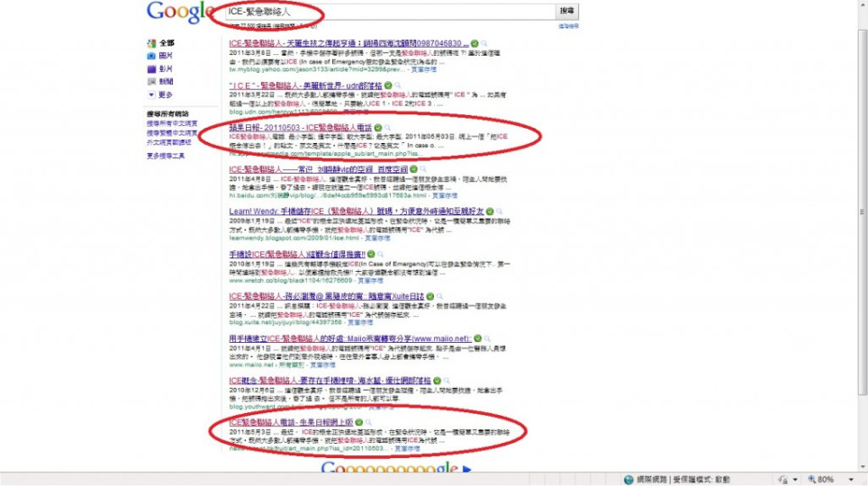The image size is (868, 486).
Task: Click green checkmark beside the Xuite日誌 result
Action: (x=430, y=296)
